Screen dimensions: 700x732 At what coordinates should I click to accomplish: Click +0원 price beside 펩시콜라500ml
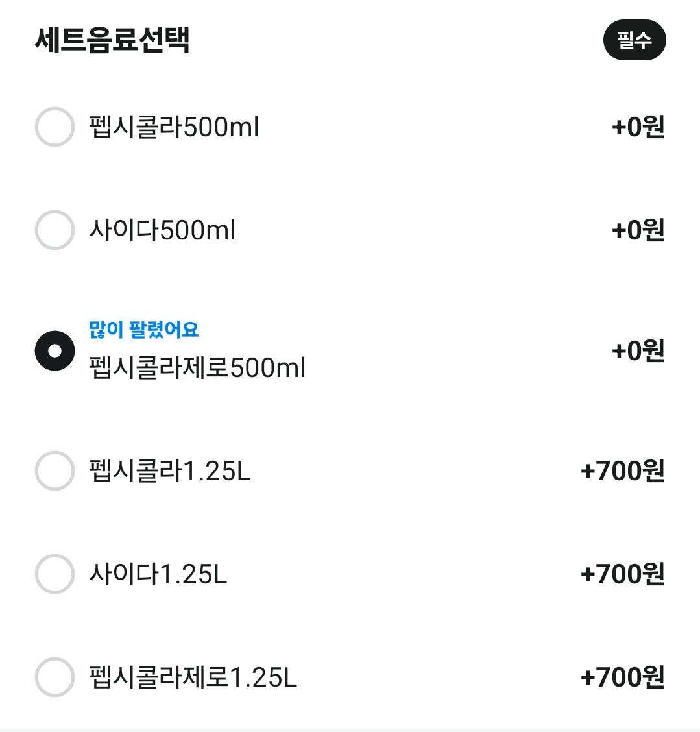(x=638, y=127)
